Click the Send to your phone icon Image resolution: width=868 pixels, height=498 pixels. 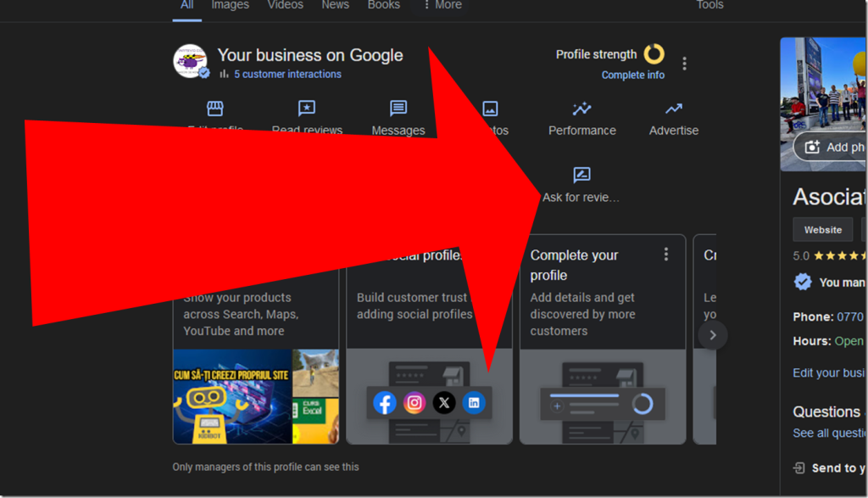pyautogui.click(x=798, y=468)
